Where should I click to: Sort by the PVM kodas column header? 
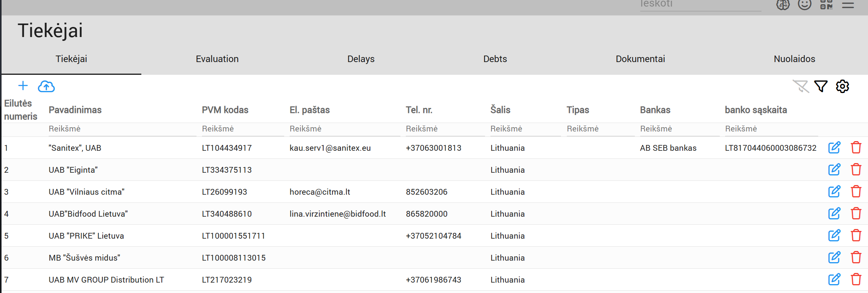pyautogui.click(x=225, y=110)
